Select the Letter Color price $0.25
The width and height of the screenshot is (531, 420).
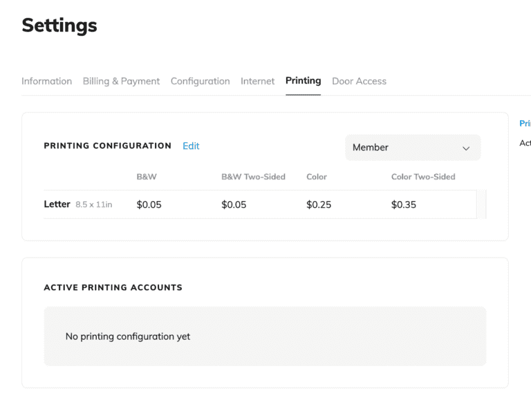point(319,204)
